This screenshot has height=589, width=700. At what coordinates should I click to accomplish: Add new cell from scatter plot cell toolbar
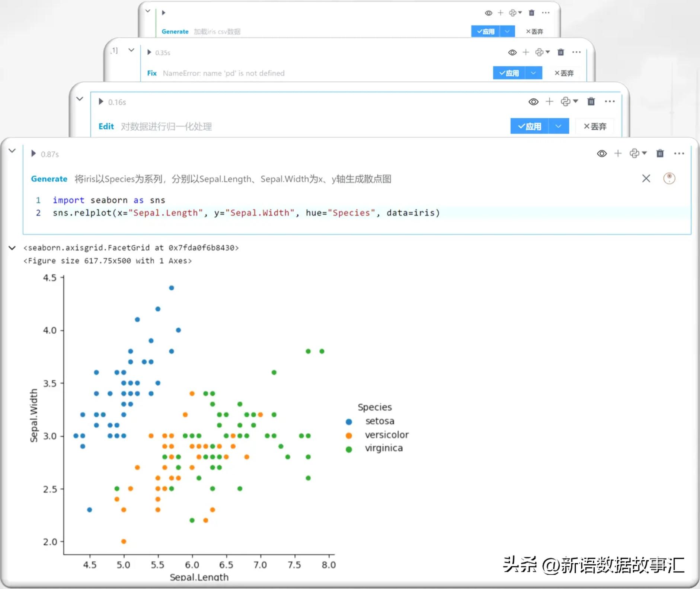point(618,153)
